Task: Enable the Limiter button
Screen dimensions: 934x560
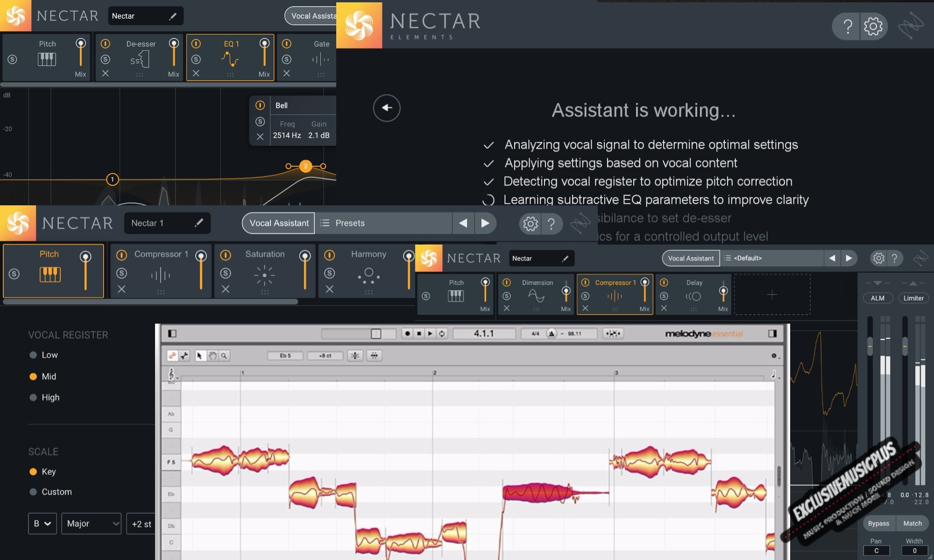Action: tap(913, 298)
